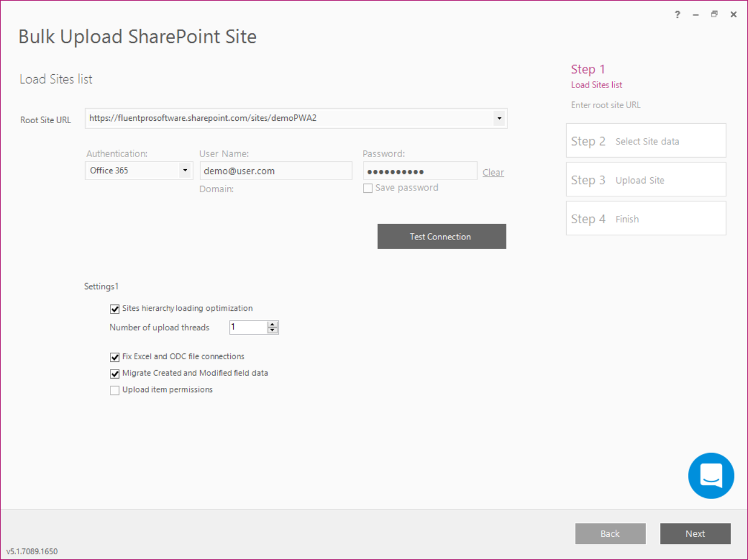Click the Password input field
Viewport: 748px width, 560px height.
[420, 171]
